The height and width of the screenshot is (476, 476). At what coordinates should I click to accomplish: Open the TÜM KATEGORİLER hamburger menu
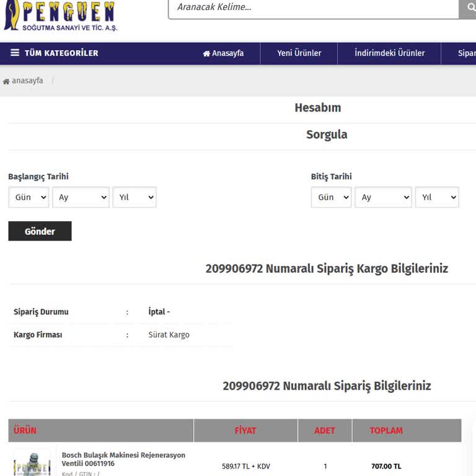point(55,53)
